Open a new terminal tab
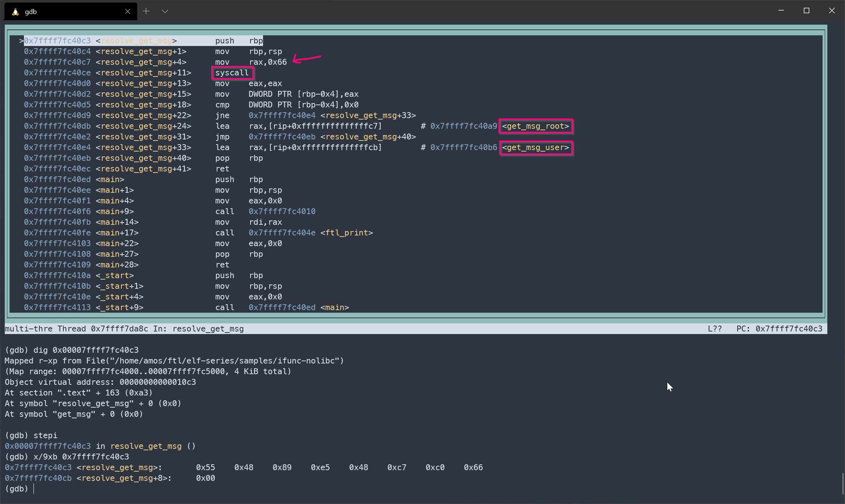Viewport: 845px width, 504px height. coord(146,11)
